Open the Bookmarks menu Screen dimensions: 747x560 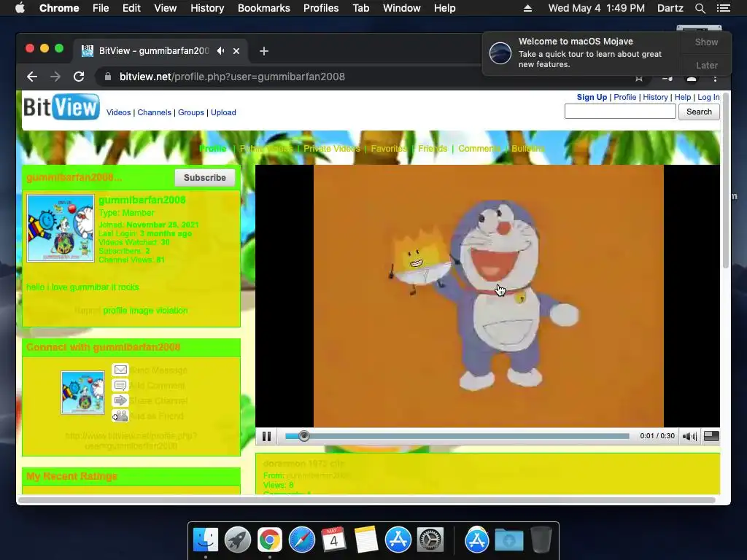point(264,8)
